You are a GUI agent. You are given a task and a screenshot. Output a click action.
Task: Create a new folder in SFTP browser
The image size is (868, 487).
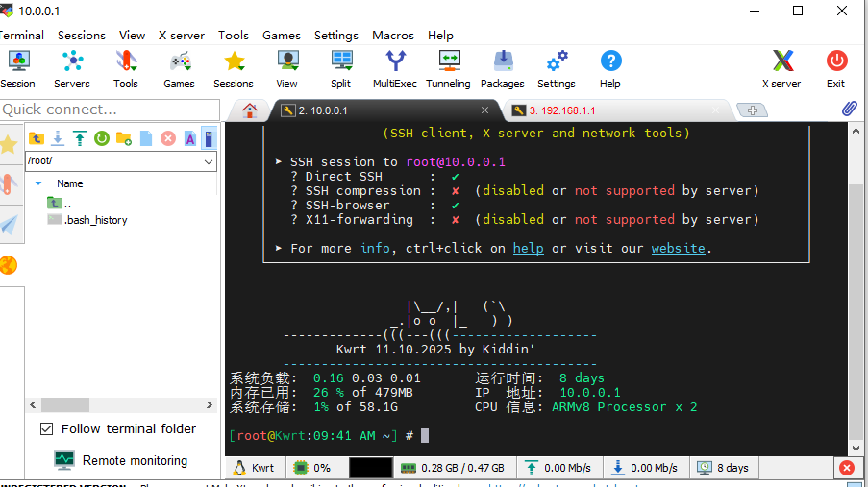[124, 138]
